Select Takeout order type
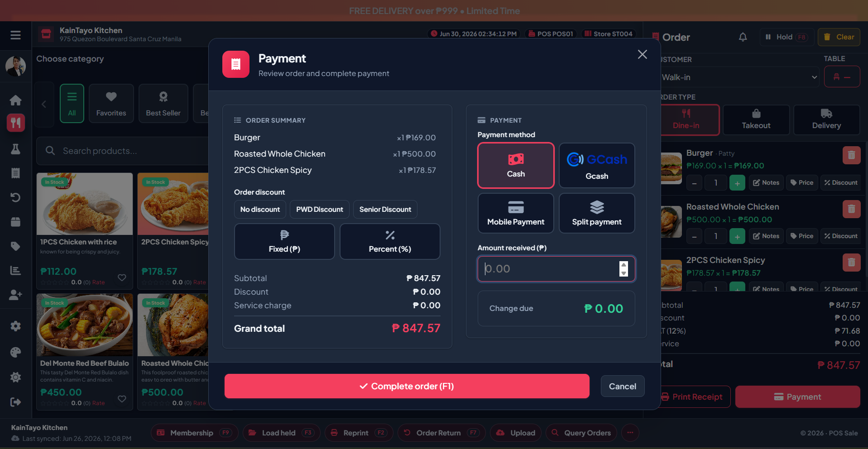The width and height of the screenshot is (868, 449). pos(756,120)
